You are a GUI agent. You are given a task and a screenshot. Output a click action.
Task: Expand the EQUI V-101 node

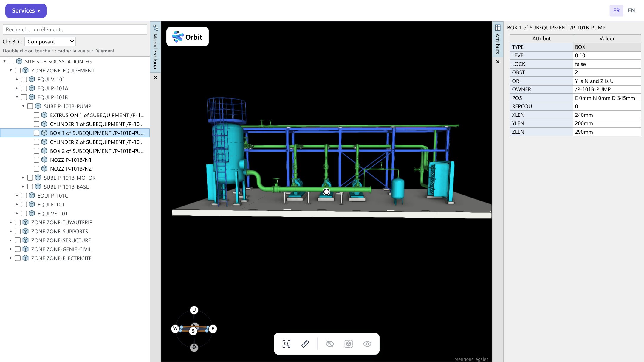(x=17, y=79)
